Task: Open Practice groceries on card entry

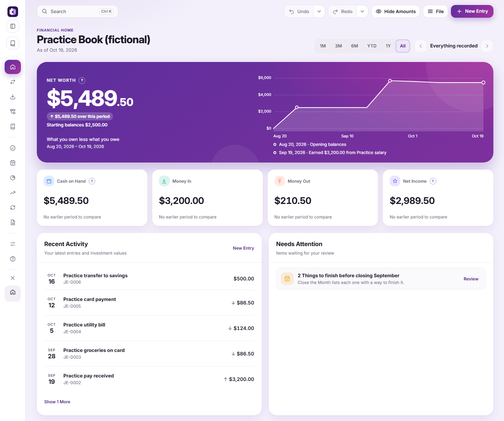Action: [x=149, y=354]
